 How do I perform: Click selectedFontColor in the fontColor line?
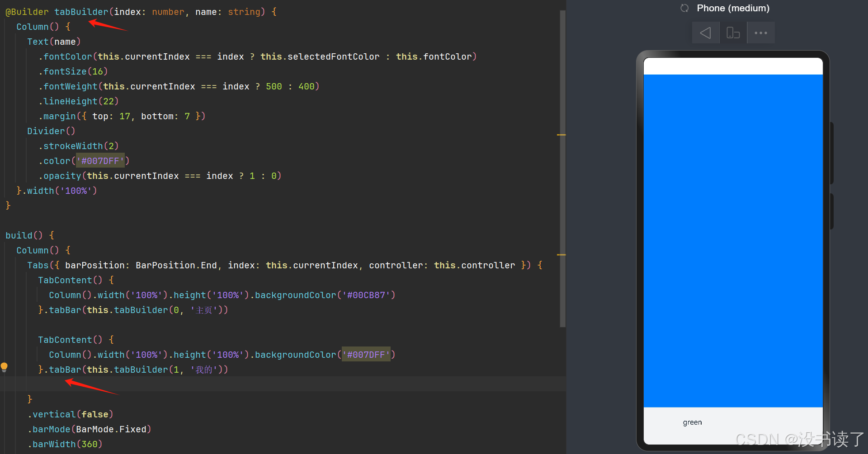tap(334, 56)
